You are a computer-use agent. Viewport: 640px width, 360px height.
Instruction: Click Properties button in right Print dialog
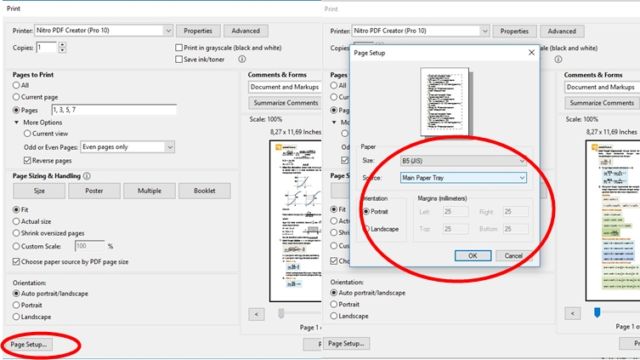514,31
